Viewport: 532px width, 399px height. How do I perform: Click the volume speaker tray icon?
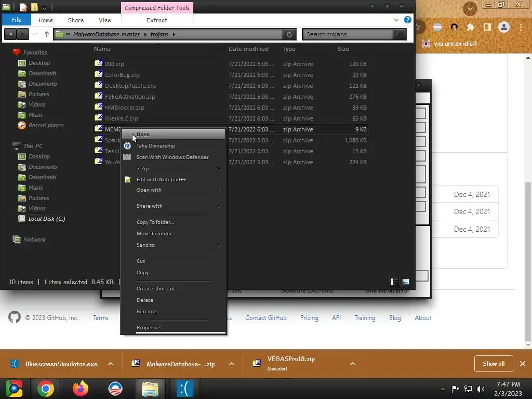point(481,389)
